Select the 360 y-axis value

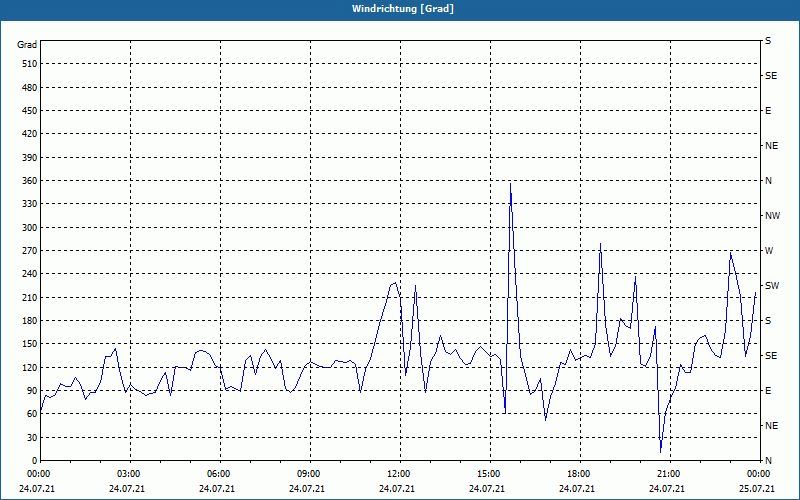point(30,181)
